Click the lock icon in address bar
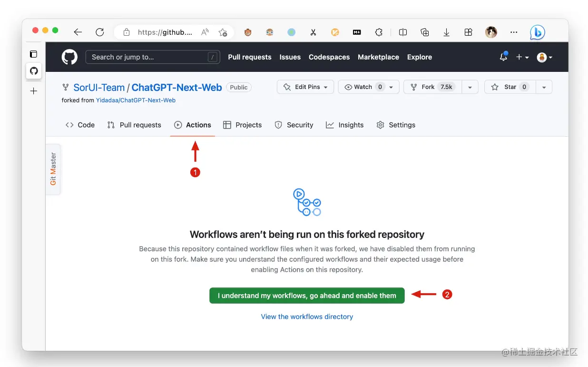This screenshot has width=588, height=367. 127,32
